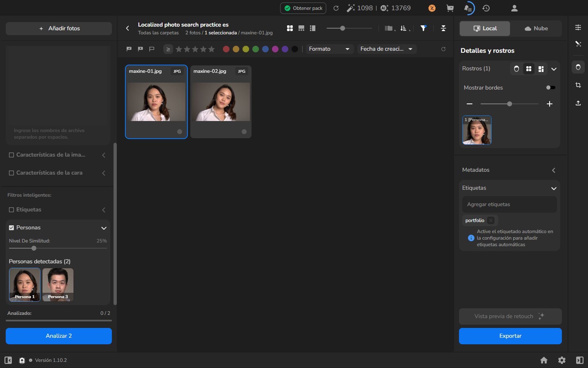Image resolution: width=588 pixels, height=368 pixels.
Task: Expand Características de la cara section chevron
Action: pos(104,173)
